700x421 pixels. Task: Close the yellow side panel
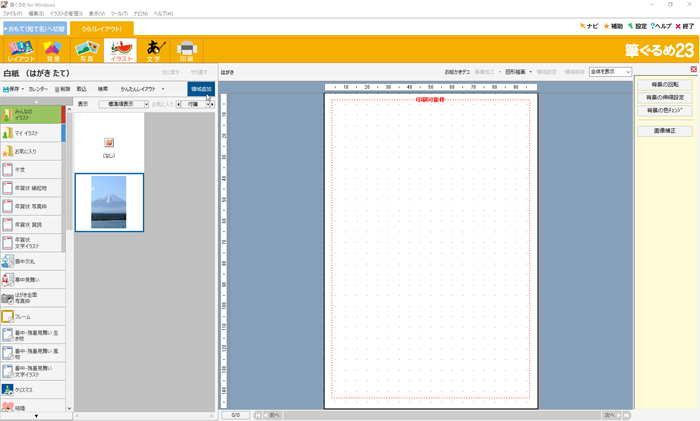click(693, 70)
